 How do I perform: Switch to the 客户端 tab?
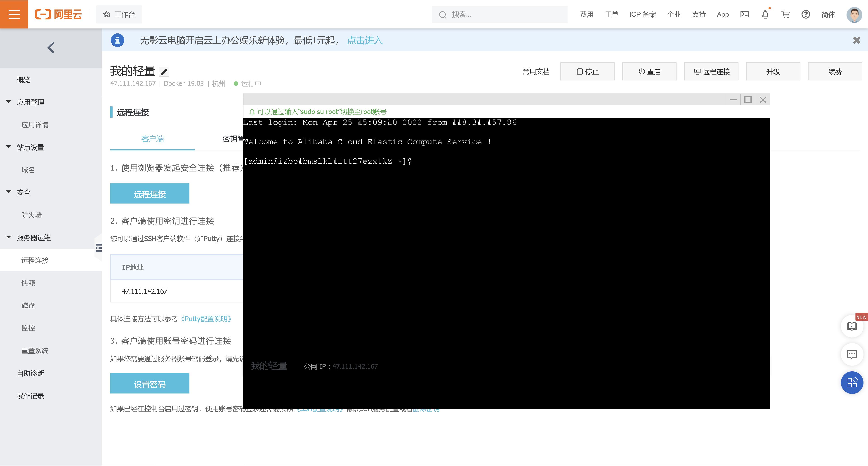(152, 139)
